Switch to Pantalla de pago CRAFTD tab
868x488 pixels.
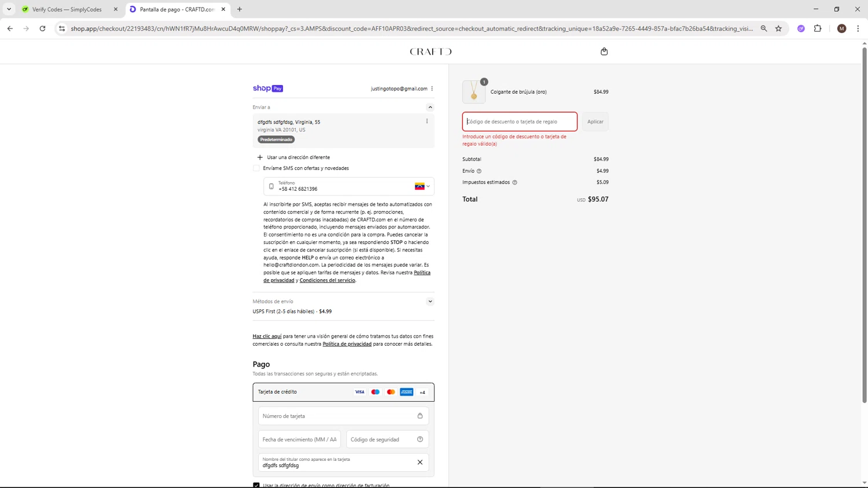point(177,9)
